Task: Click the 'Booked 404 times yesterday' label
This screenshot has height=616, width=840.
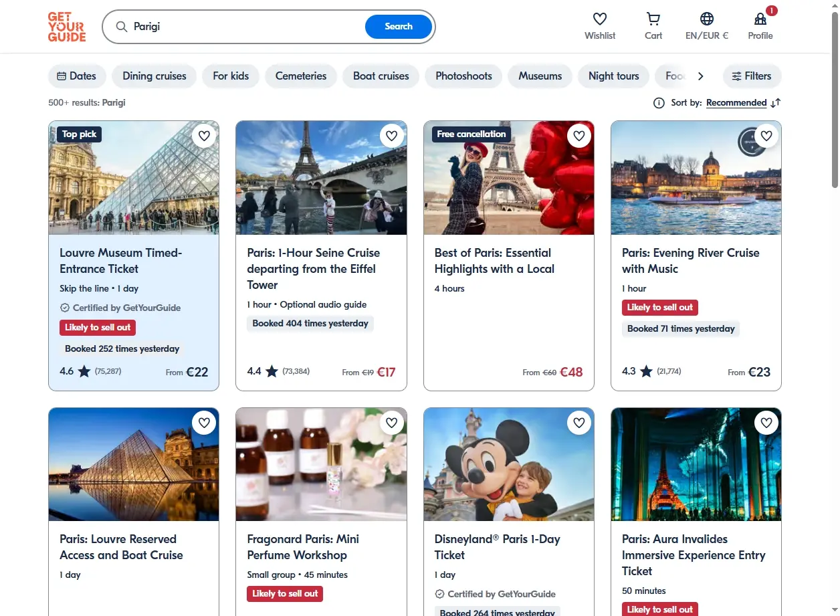Action: pyautogui.click(x=310, y=323)
